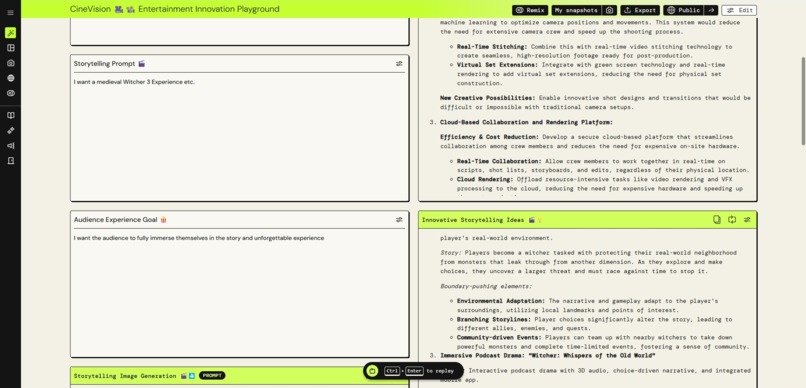
Task: Open the hamburger menu in the sidebar
Action: coord(10,12)
